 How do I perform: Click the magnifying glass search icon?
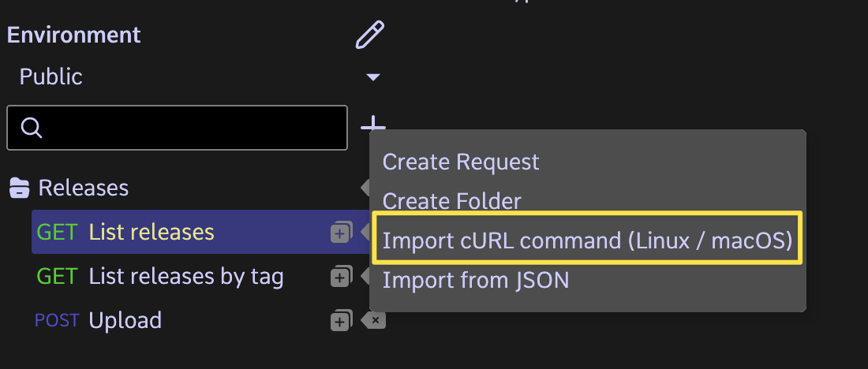(x=32, y=128)
